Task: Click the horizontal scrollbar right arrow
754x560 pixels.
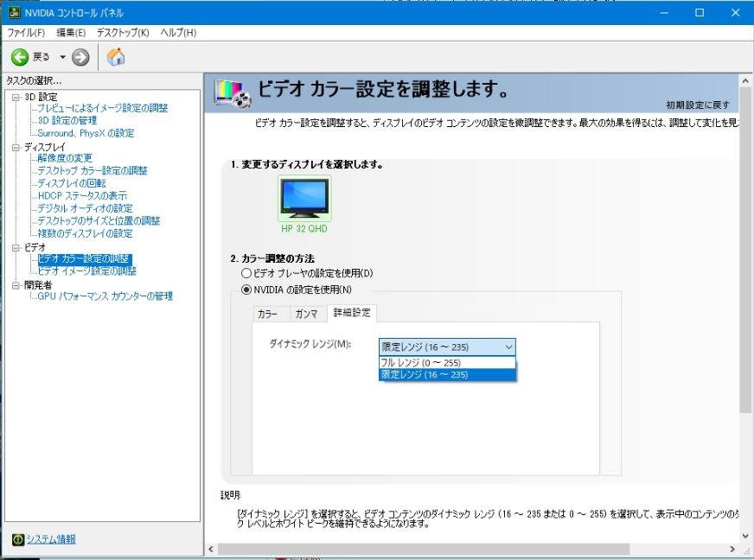Action: [x=732, y=549]
